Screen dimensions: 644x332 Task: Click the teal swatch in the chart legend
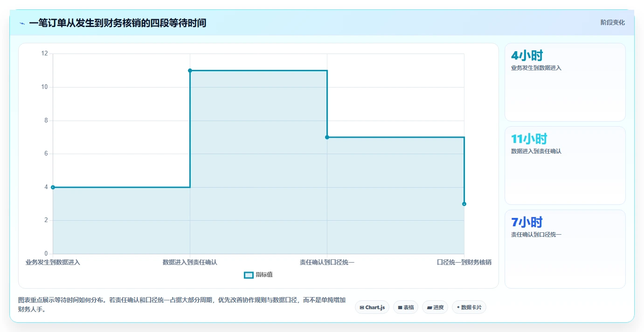[249, 275]
